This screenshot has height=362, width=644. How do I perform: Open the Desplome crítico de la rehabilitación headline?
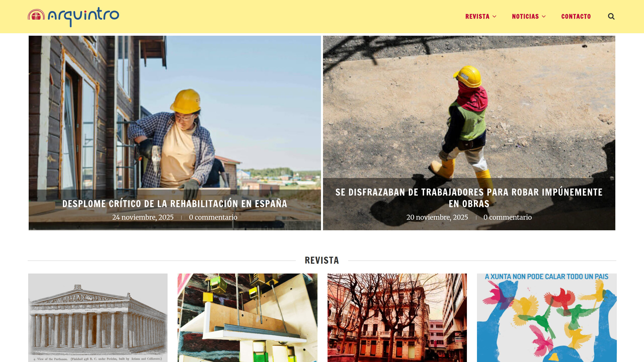coord(175,204)
